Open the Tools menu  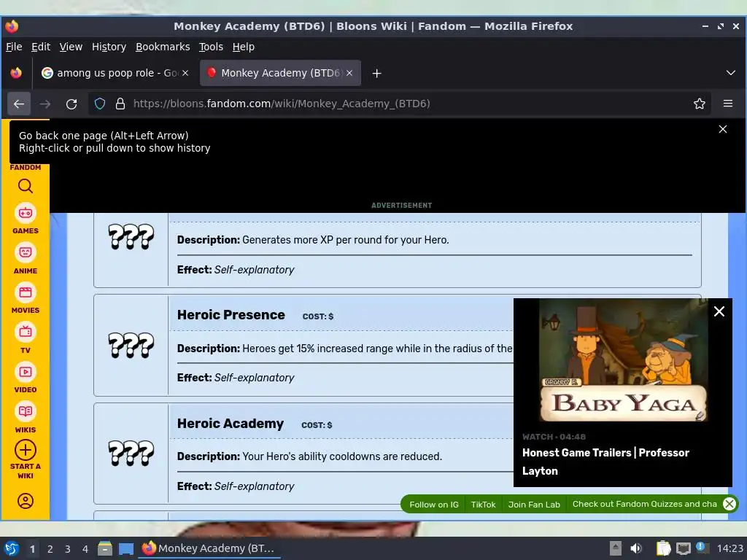click(211, 47)
